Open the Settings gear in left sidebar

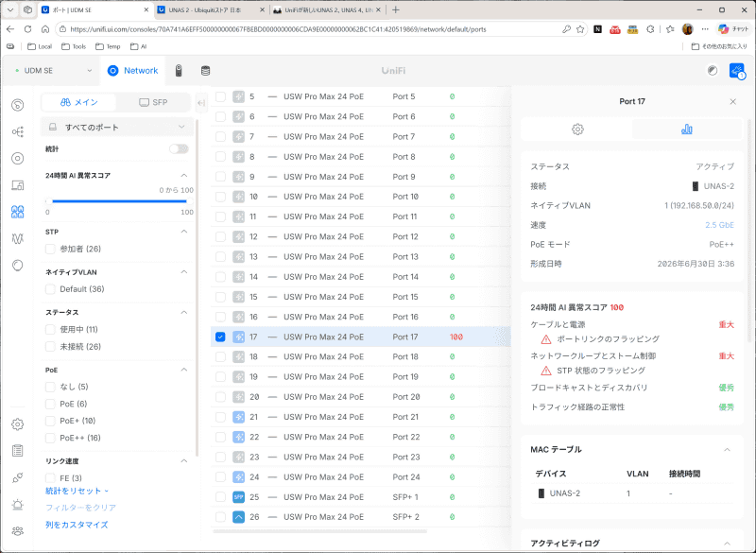click(18, 424)
